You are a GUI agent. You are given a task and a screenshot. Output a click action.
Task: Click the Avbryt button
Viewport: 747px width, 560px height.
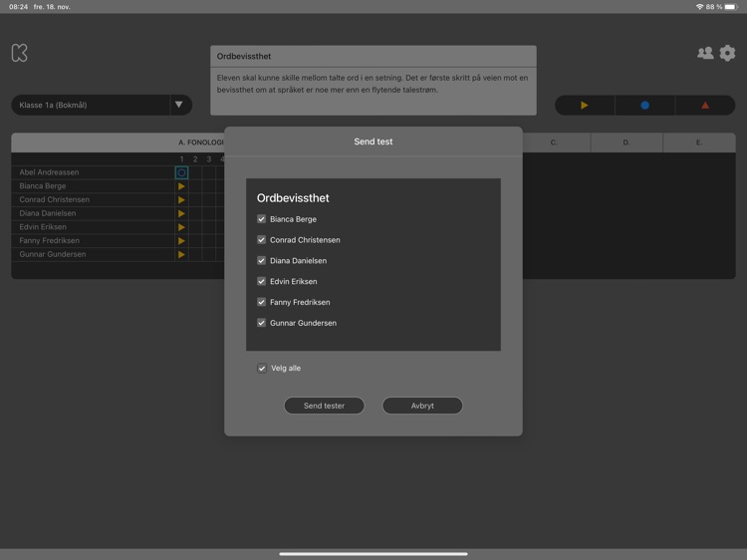[x=422, y=406]
